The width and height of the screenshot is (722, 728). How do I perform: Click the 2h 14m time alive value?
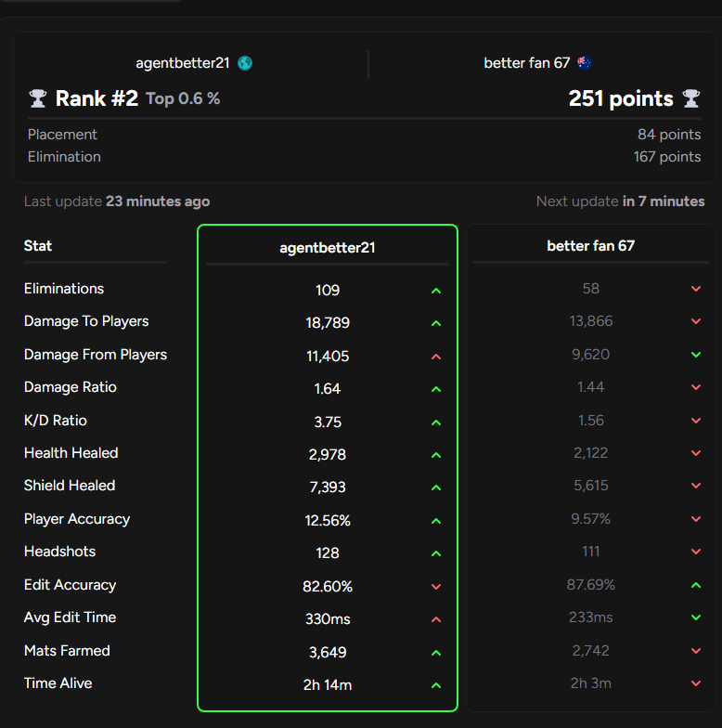(x=328, y=685)
